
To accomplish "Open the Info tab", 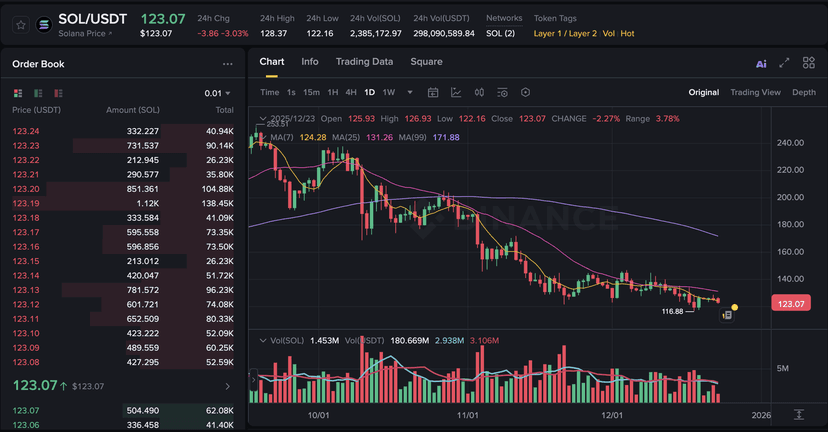I will click(x=310, y=62).
